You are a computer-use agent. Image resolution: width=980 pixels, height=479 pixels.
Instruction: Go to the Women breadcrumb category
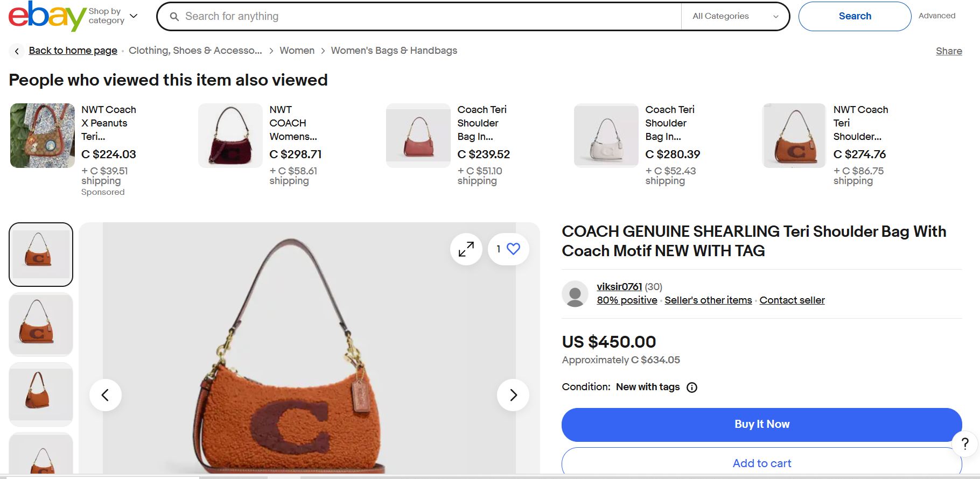tap(297, 51)
